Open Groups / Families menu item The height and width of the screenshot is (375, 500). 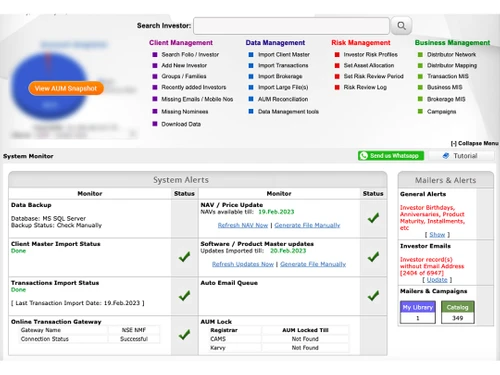[184, 76]
